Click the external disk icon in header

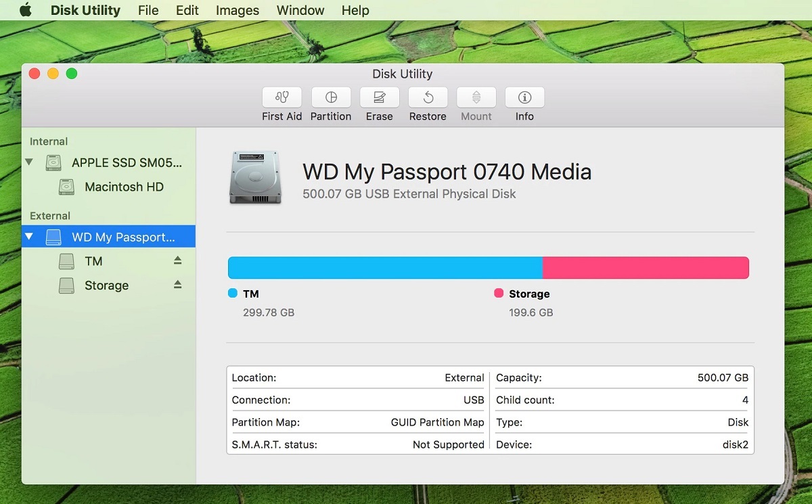tap(255, 177)
